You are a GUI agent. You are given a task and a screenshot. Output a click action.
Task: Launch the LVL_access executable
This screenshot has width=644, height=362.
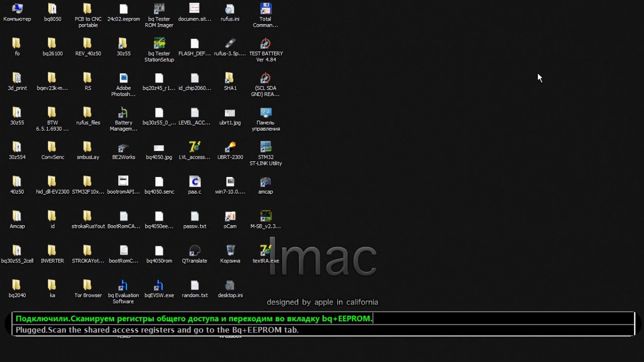195,150
